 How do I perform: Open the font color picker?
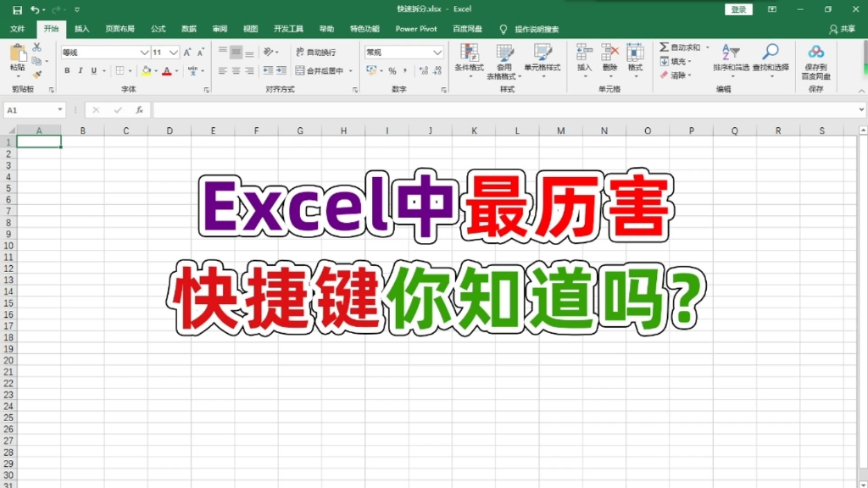[x=167, y=70]
